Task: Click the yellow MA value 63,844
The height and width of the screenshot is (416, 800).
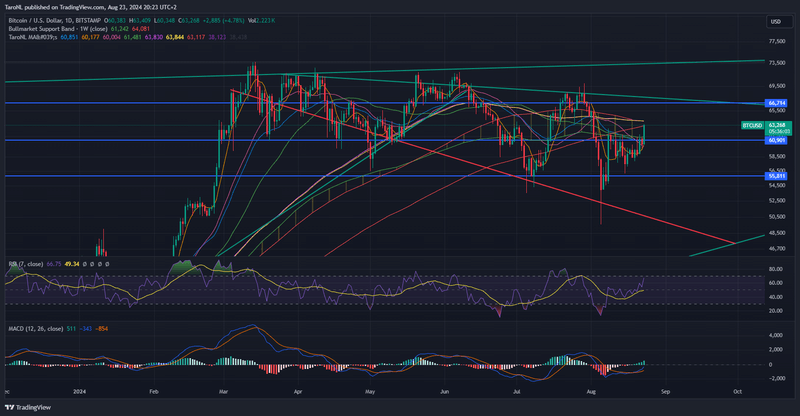Action: click(174, 37)
